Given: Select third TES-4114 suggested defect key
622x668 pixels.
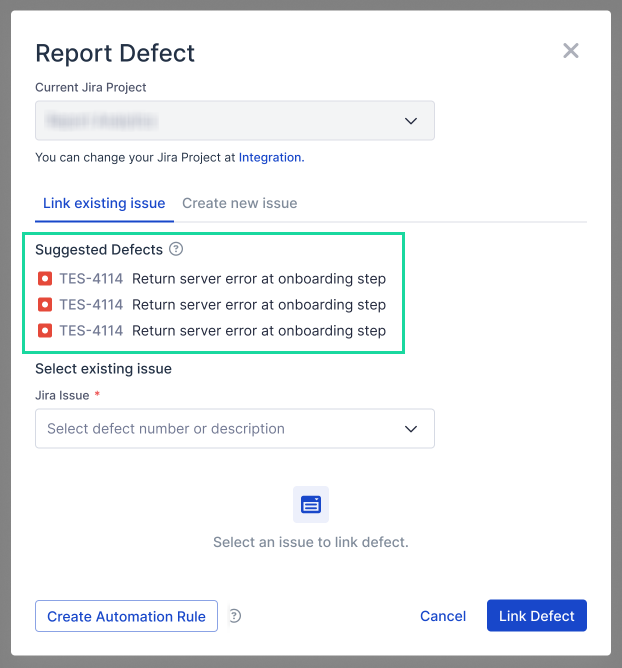Looking at the screenshot, I should 91,331.
